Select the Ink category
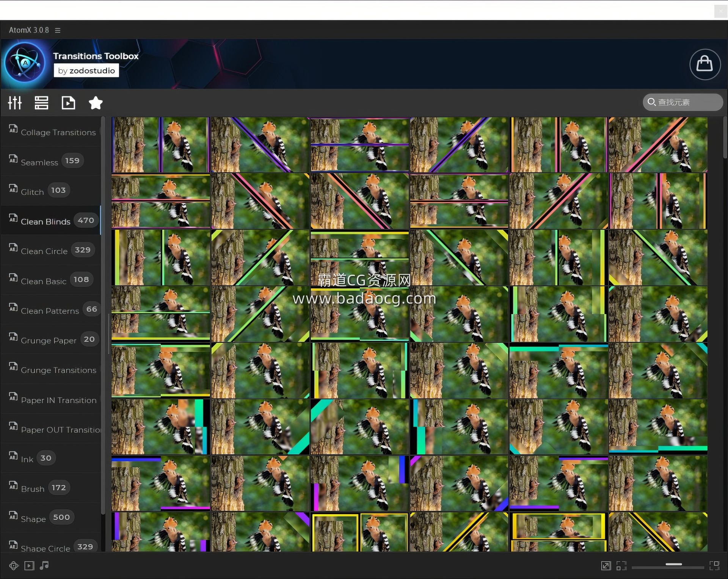The width and height of the screenshot is (728, 579). click(51, 458)
